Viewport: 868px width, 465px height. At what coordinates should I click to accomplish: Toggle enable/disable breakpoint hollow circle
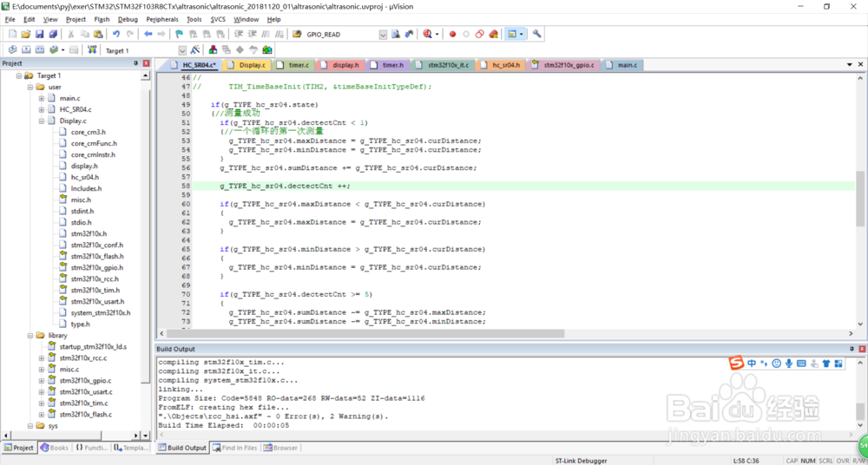pyautogui.click(x=465, y=35)
